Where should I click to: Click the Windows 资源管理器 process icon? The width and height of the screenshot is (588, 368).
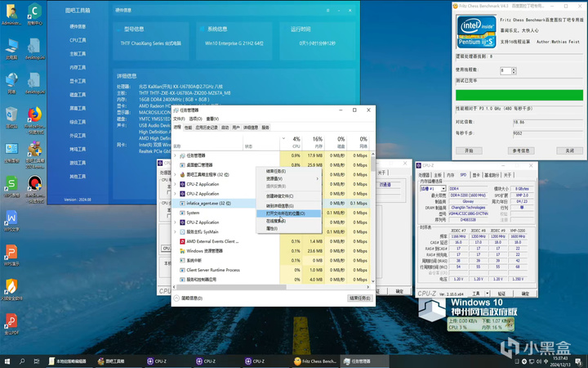click(x=182, y=251)
